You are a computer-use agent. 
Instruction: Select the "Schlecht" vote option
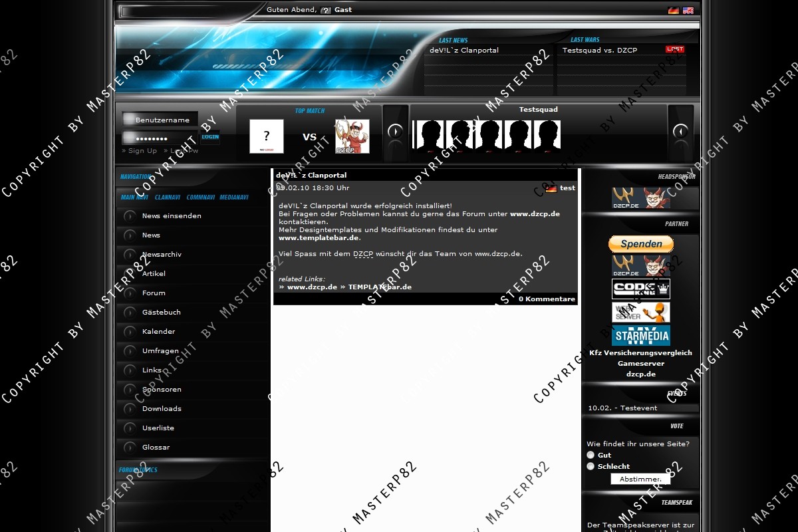[591, 466]
